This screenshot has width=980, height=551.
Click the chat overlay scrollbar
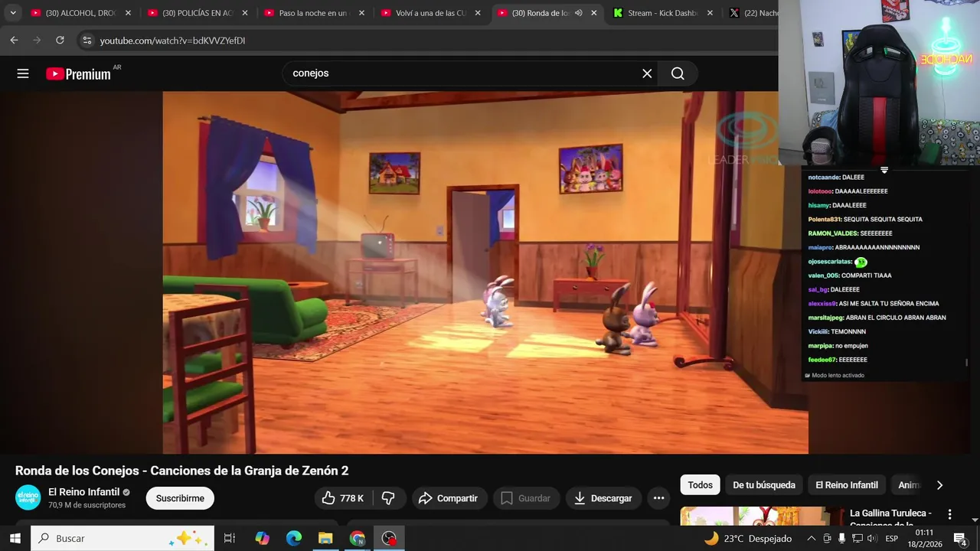[966, 363]
